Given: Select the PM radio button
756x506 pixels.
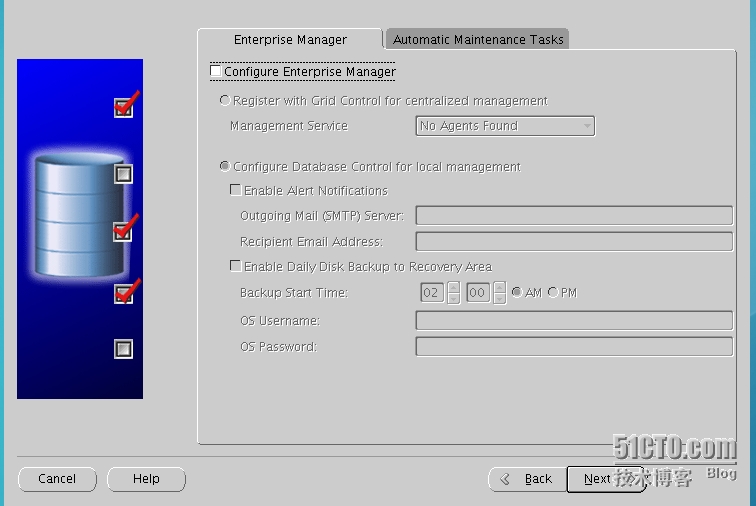Looking at the screenshot, I should (x=553, y=292).
